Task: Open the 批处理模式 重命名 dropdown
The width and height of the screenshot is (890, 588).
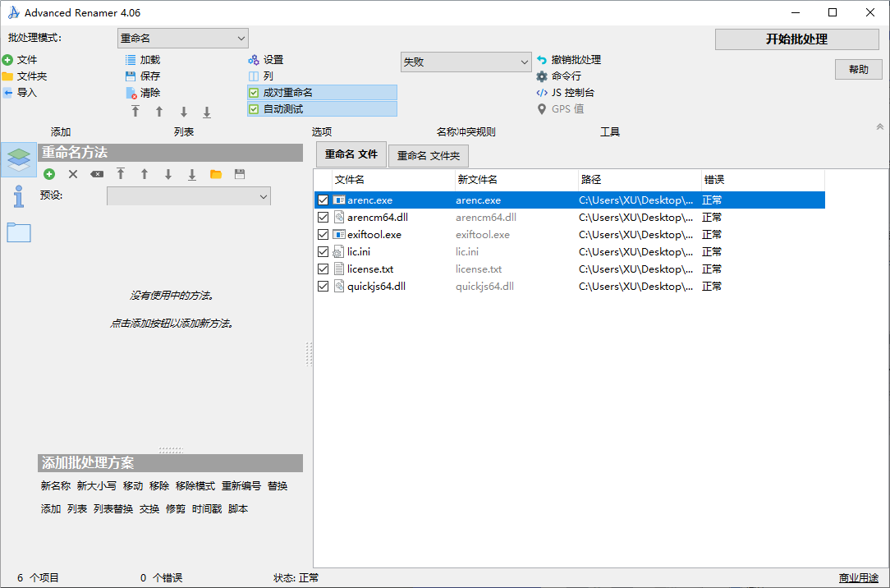Action: (x=182, y=39)
